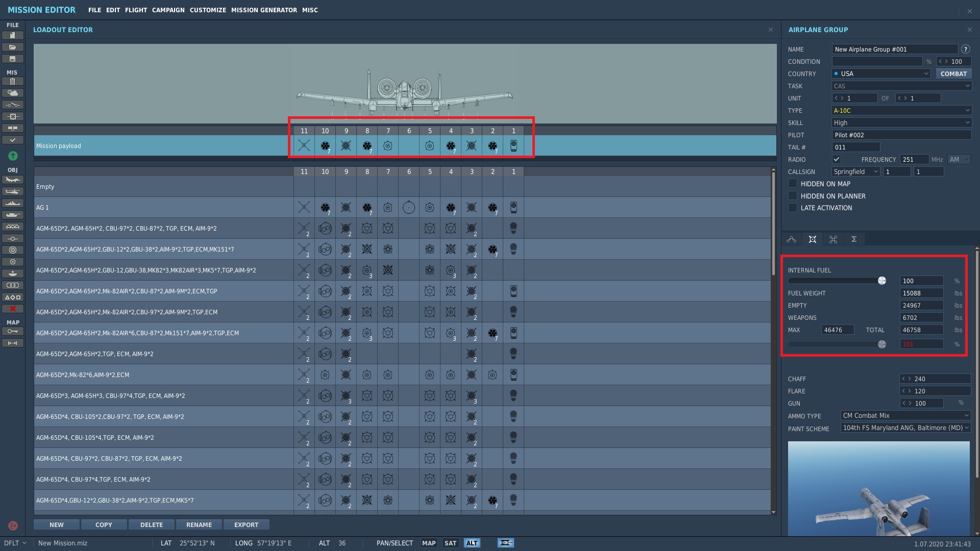This screenshot has height=551, width=980.
Task: Select the bridge static object tool
Action: [x=13, y=227]
